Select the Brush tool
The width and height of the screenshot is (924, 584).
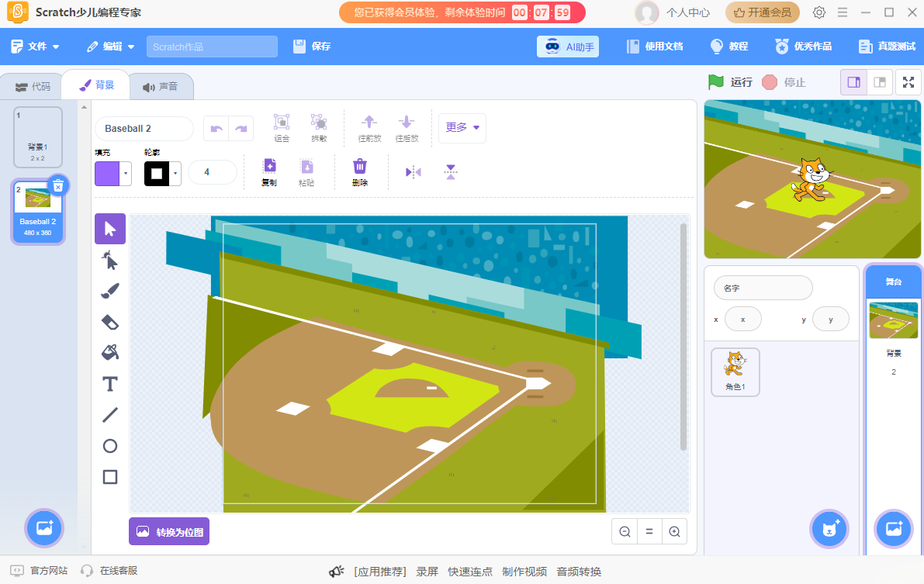pyautogui.click(x=110, y=291)
